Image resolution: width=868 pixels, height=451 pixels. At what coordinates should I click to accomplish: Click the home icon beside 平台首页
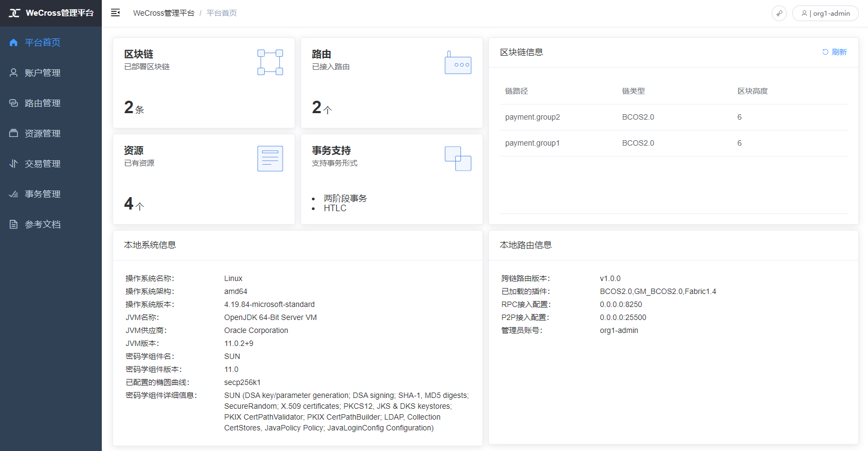14,42
